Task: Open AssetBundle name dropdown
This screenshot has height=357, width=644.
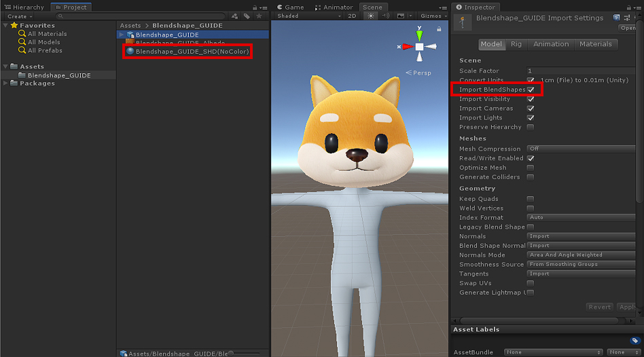Action: coord(553,352)
